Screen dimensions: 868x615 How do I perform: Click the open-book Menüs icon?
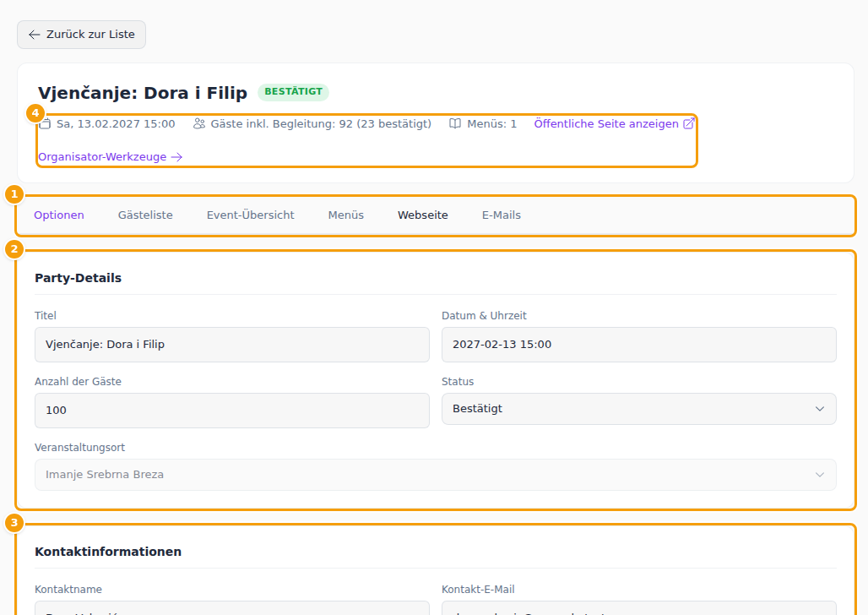point(455,123)
